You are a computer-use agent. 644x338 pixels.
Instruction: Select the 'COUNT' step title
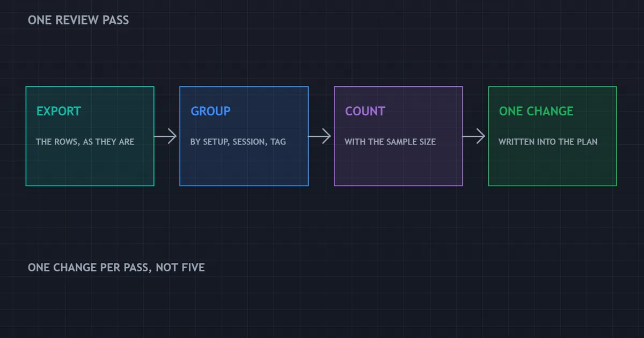coord(365,111)
